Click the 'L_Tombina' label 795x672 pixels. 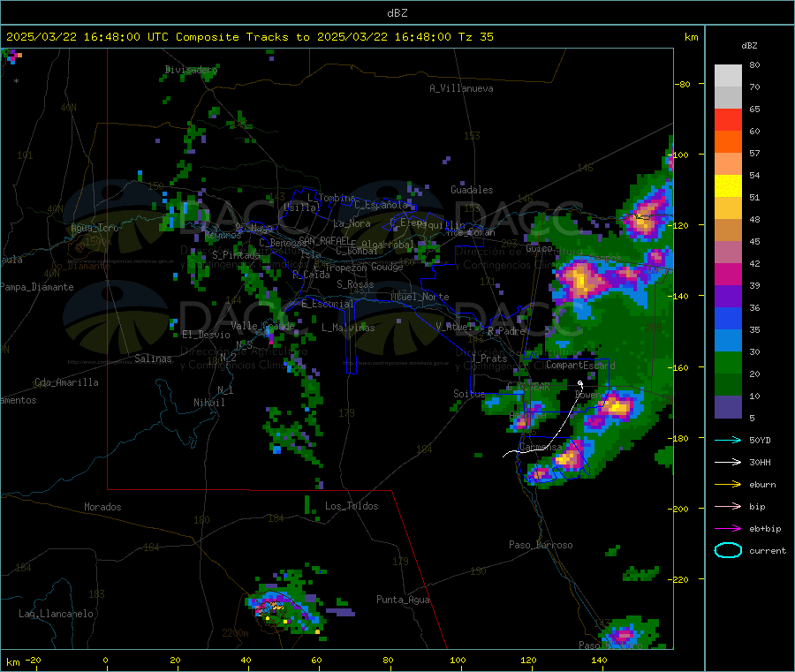[x=331, y=198]
